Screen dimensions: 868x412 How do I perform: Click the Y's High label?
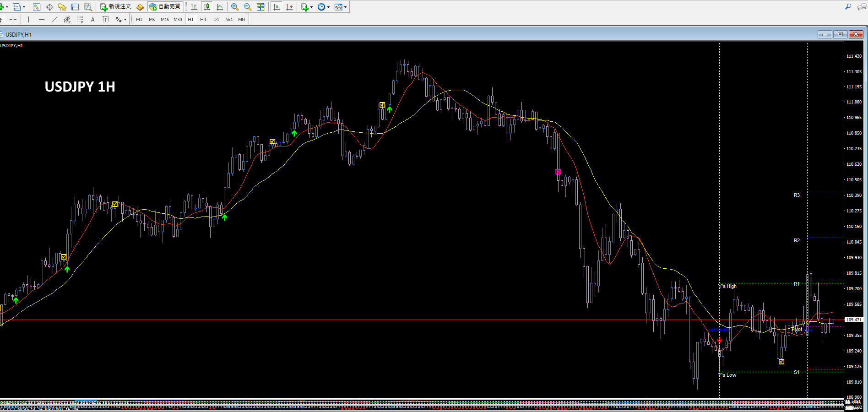(x=727, y=286)
